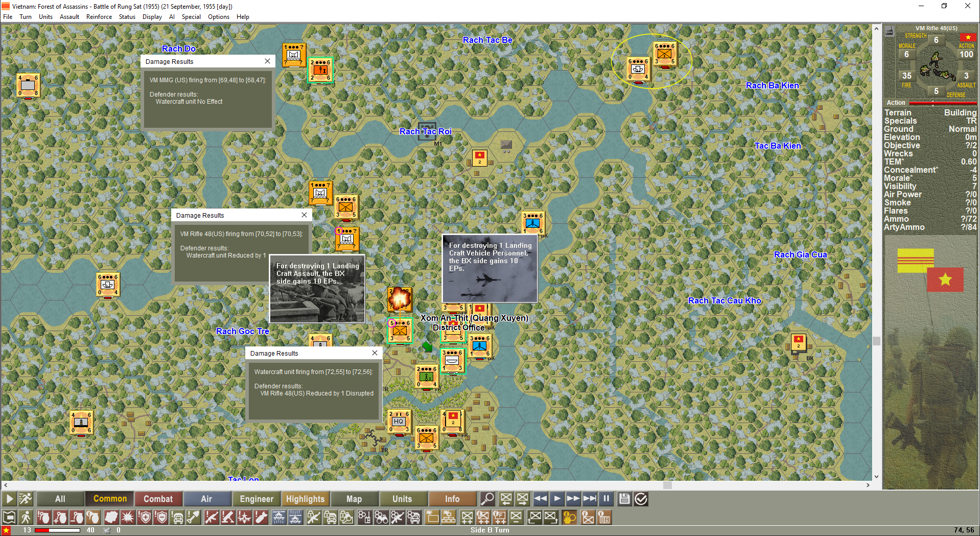The height and width of the screenshot is (536, 980).
Task: End the turn with the checkmark icon
Action: [x=641, y=499]
